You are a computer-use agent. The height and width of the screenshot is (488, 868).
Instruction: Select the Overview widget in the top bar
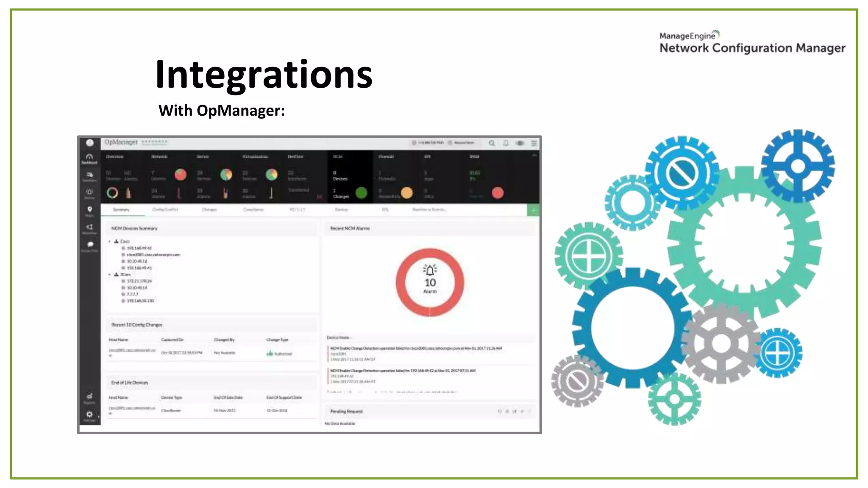click(x=123, y=177)
